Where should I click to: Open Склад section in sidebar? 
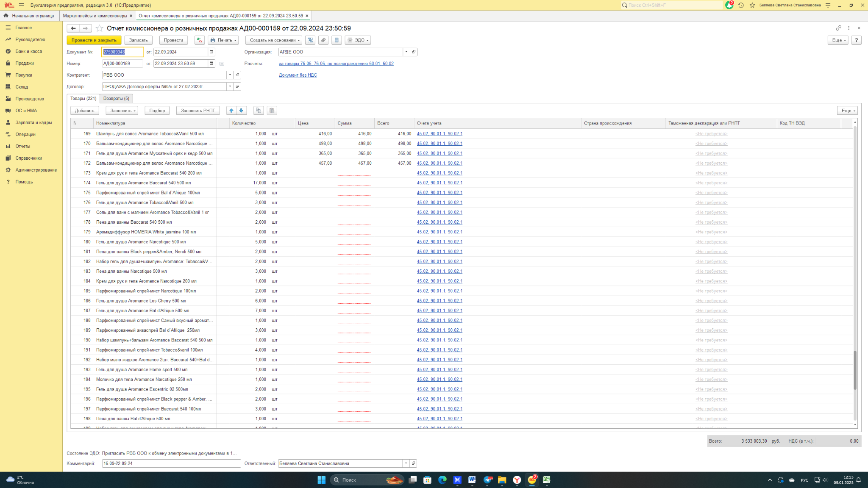(x=22, y=87)
